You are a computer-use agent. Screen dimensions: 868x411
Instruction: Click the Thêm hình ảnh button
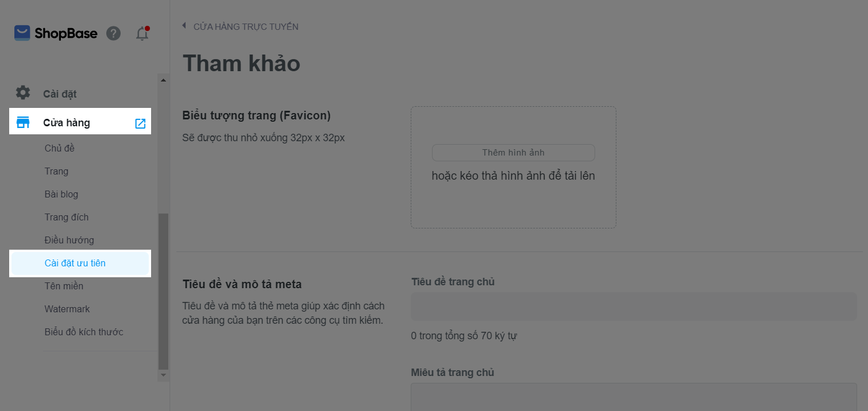click(514, 153)
